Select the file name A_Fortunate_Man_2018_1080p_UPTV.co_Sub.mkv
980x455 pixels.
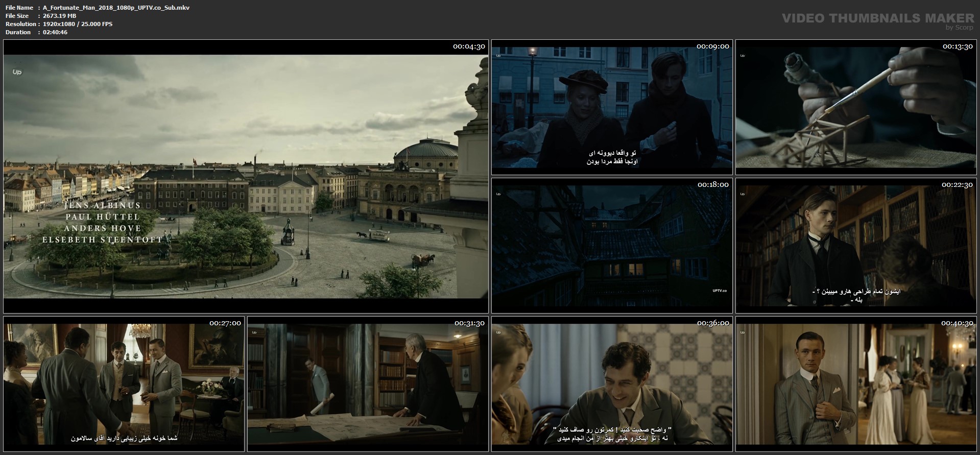tap(116, 8)
